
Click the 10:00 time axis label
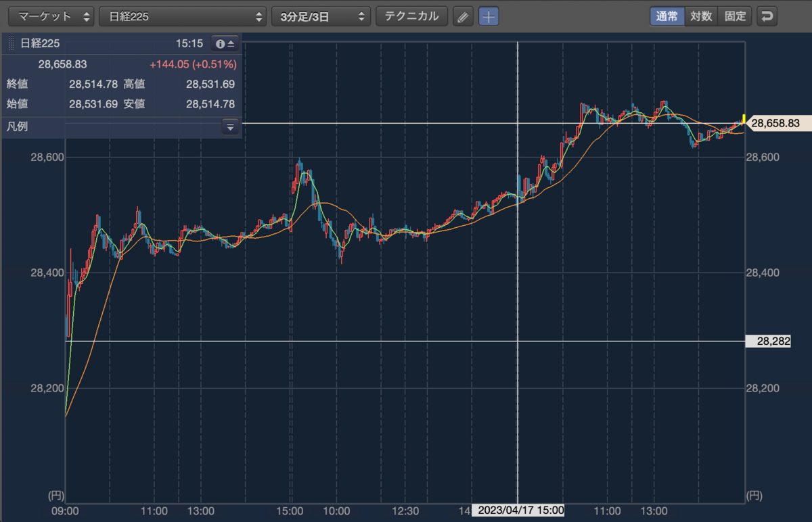pyautogui.click(x=336, y=510)
